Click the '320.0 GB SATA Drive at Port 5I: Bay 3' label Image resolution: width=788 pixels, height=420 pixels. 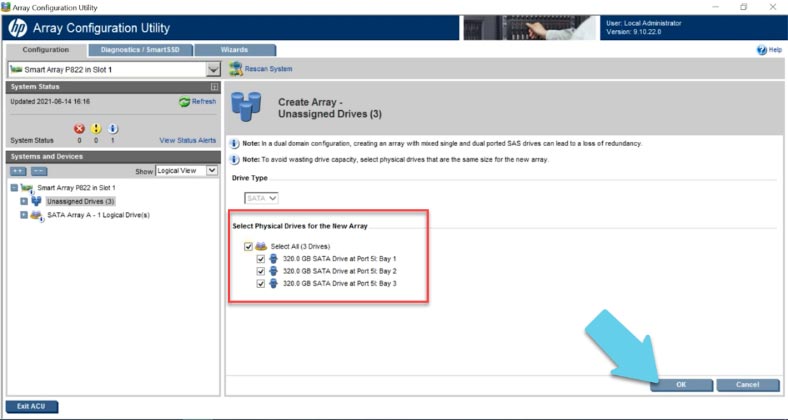pyautogui.click(x=340, y=284)
